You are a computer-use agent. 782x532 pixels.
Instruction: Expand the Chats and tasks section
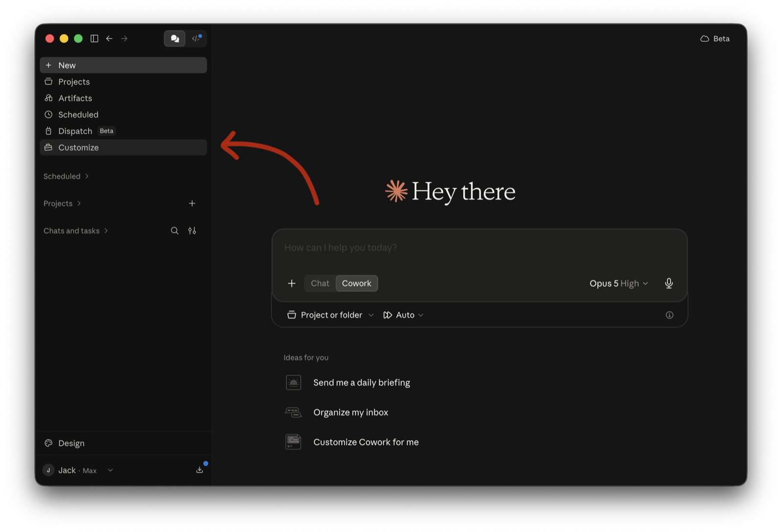(x=76, y=231)
